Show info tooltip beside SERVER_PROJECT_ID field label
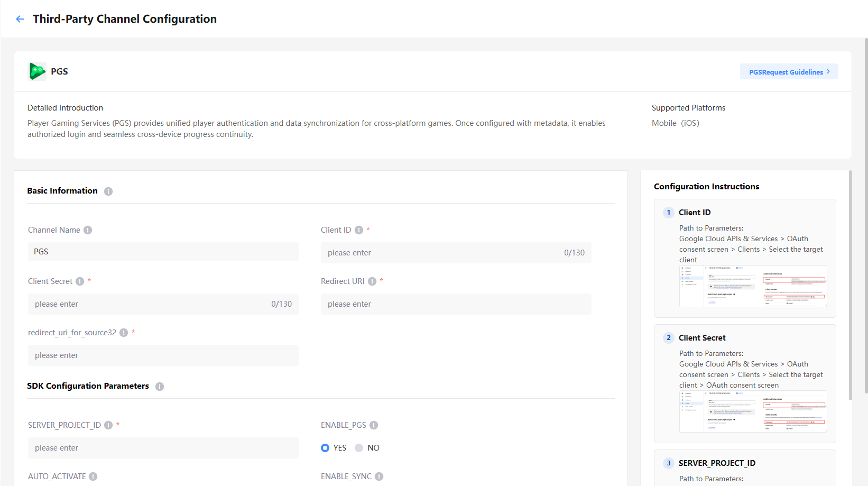The height and width of the screenshot is (486, 868). (x=108, y=425)
